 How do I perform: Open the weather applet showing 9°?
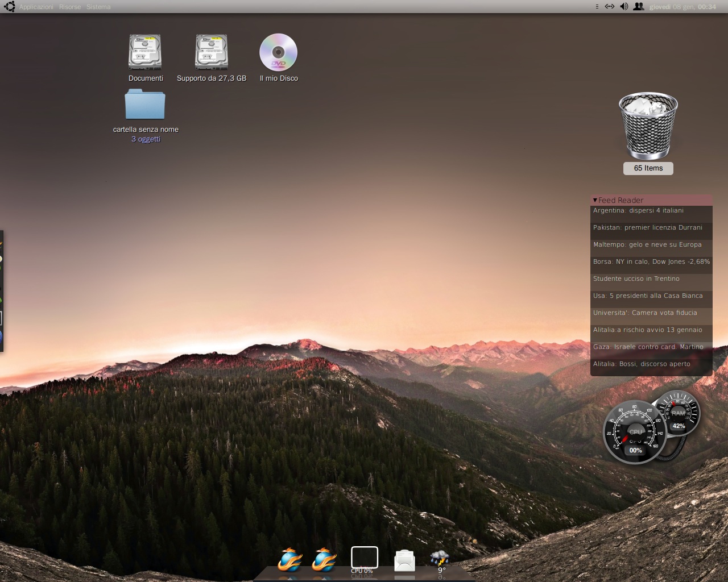coord(440,561)
